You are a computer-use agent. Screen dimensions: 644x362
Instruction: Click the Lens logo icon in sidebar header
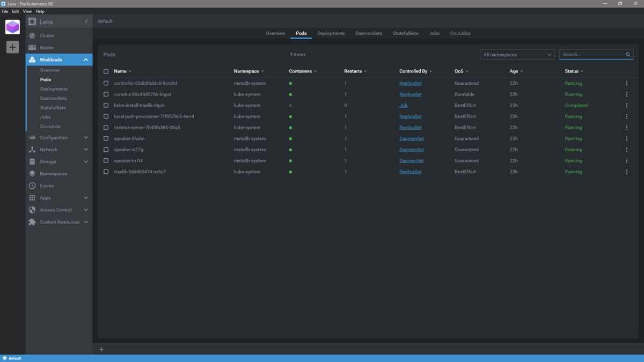coord(32,21)
